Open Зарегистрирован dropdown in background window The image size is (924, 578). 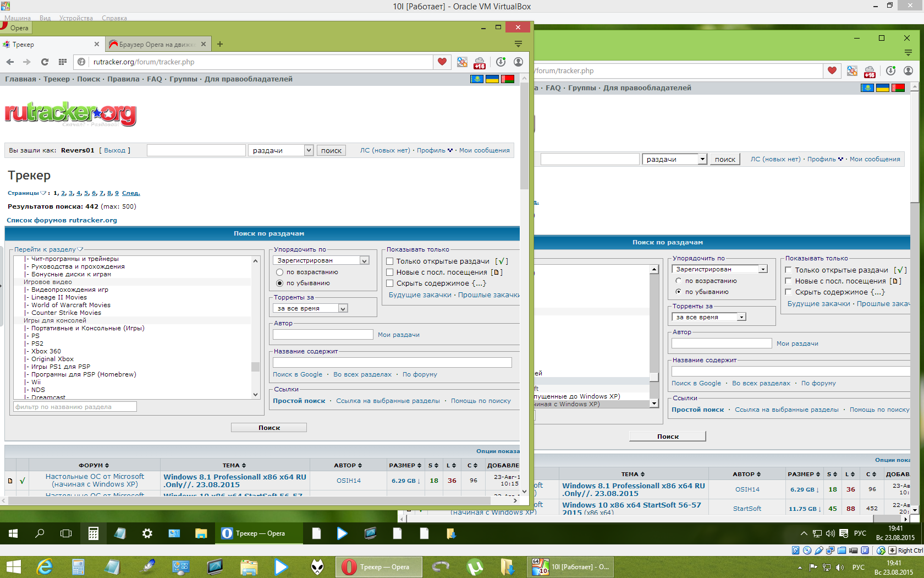720,269
